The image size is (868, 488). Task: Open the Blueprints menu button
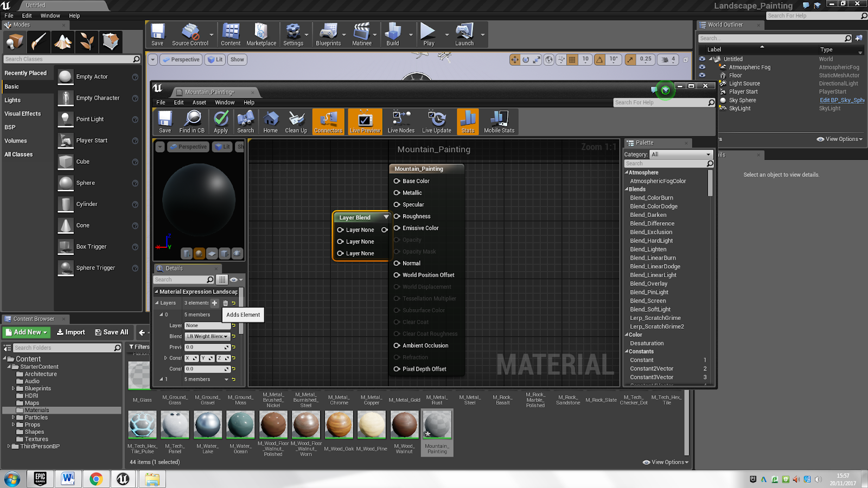coord(328,35)
